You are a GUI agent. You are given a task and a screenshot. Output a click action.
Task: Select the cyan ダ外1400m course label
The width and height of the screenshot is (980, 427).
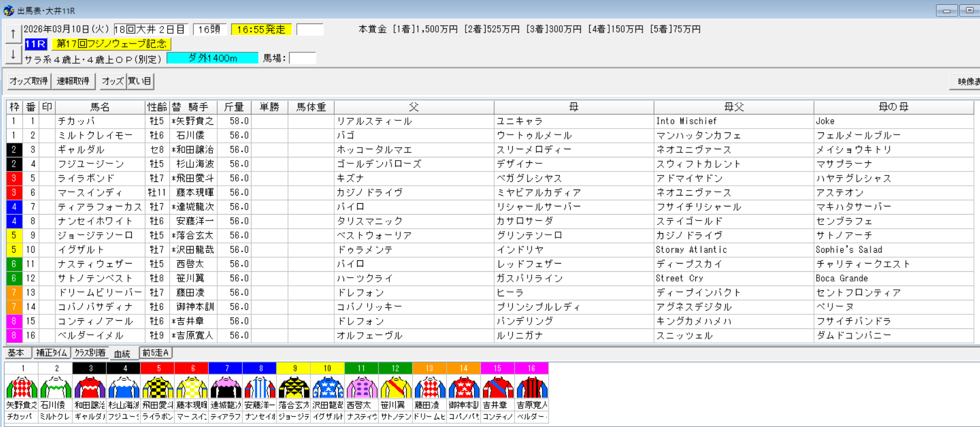coord(212,58)
